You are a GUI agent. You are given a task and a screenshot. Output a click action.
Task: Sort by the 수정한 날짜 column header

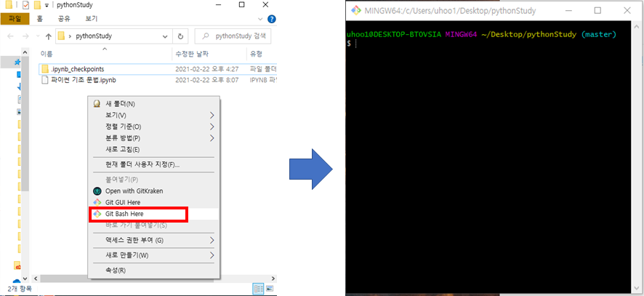tap(192, 54)
